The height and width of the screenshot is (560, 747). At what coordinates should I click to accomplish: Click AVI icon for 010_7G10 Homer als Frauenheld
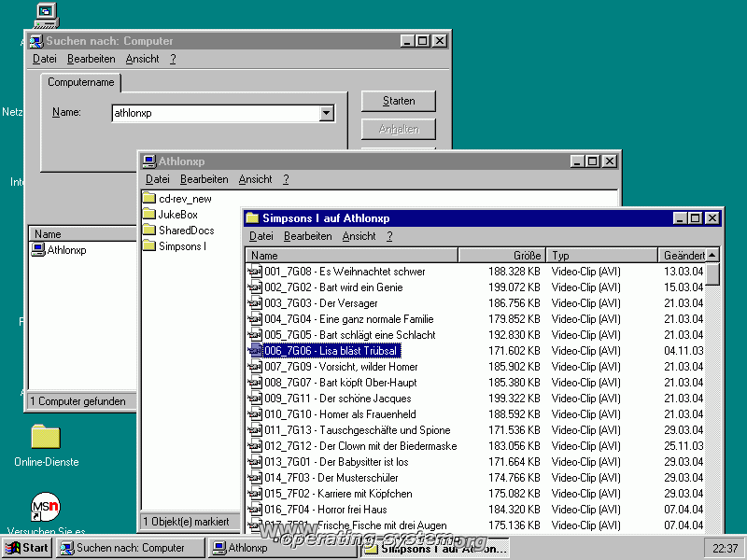click(x=255, y=414)
